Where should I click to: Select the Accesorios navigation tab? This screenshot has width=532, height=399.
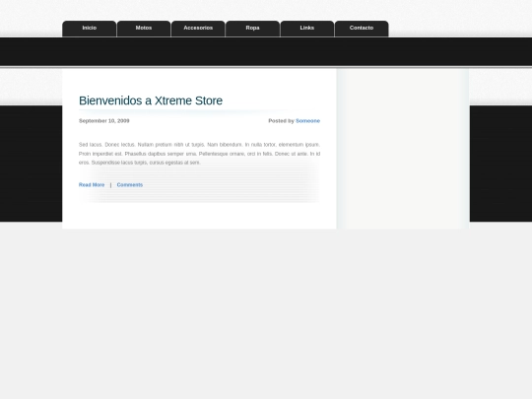point(198,29)
